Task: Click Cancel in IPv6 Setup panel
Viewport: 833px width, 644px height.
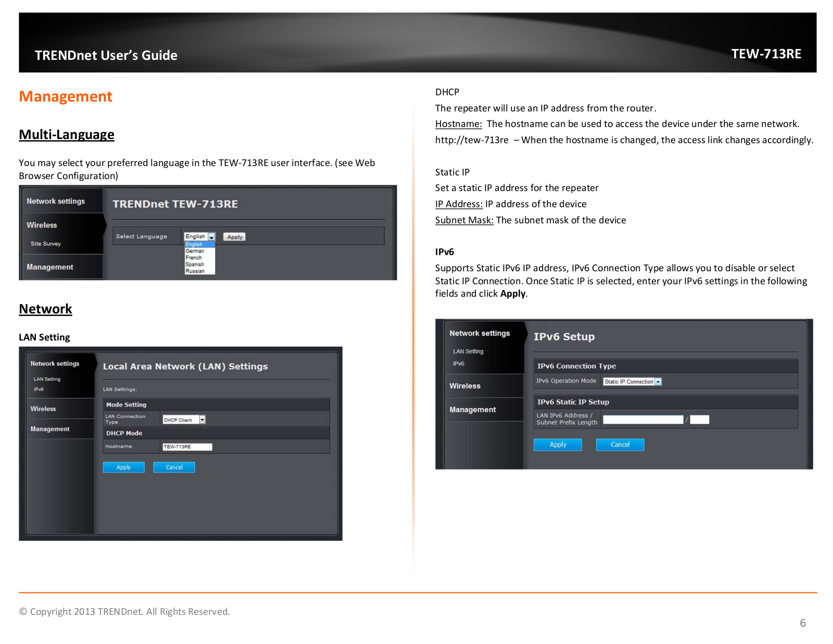Action: coord(620,445)
